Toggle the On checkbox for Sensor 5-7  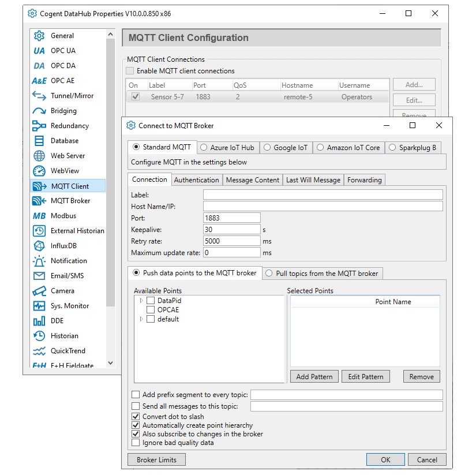point(136,96)
